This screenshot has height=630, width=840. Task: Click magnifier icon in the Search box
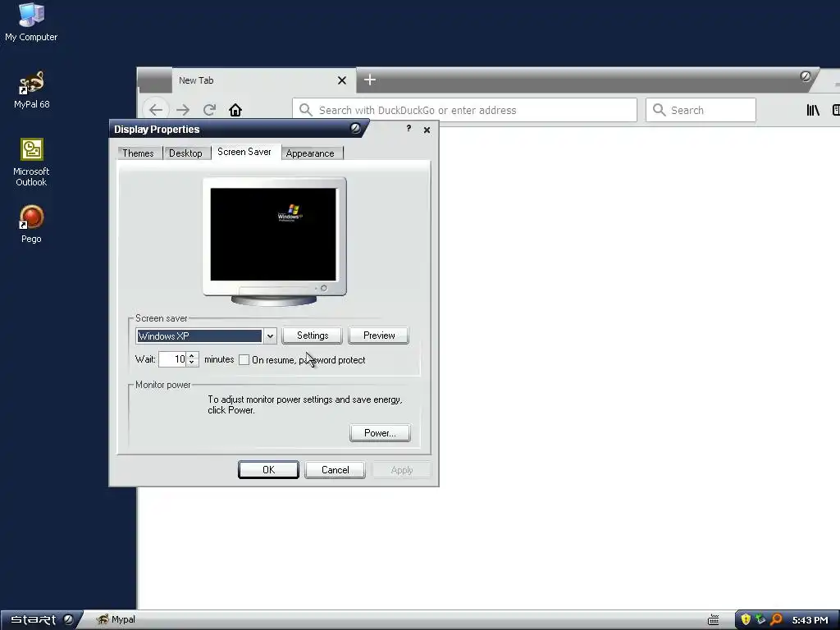tap(659, 110)
